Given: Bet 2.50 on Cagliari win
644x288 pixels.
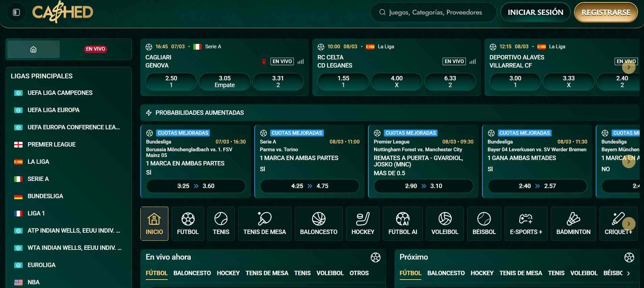Looking at the screenshot, I should pos(171,82).
